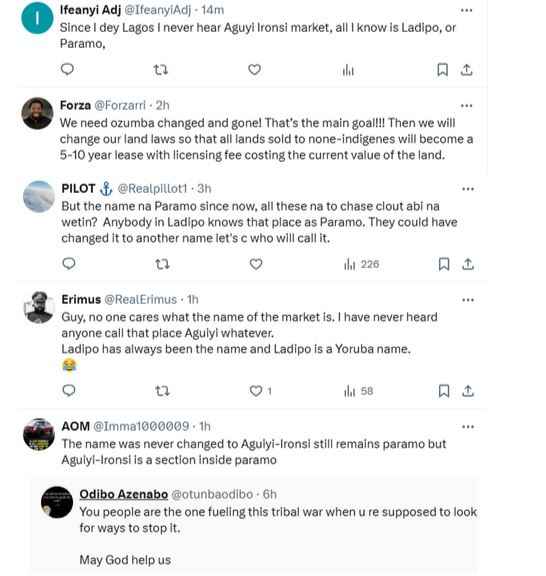Open more options on Erimus's tweet
This screenshot has height=576, width=546.
pyautogui.click(x=468, y=300)
